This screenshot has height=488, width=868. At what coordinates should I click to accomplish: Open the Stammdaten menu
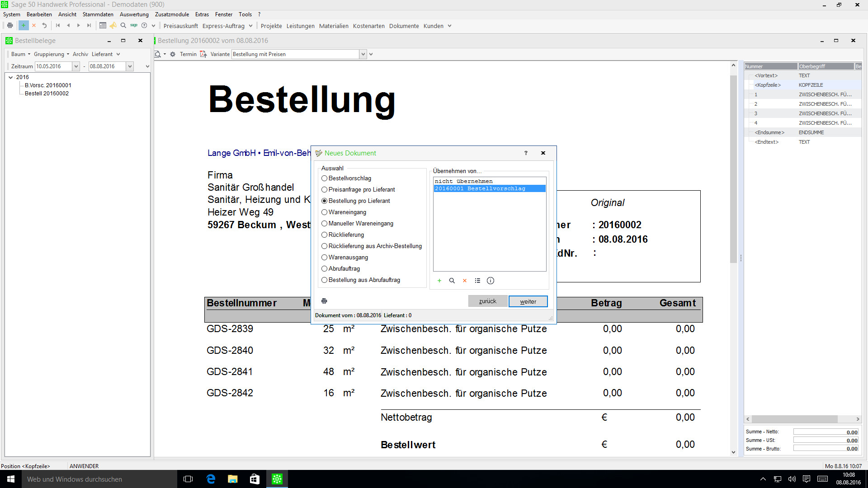pyautogui.click(x=98, y=14)
